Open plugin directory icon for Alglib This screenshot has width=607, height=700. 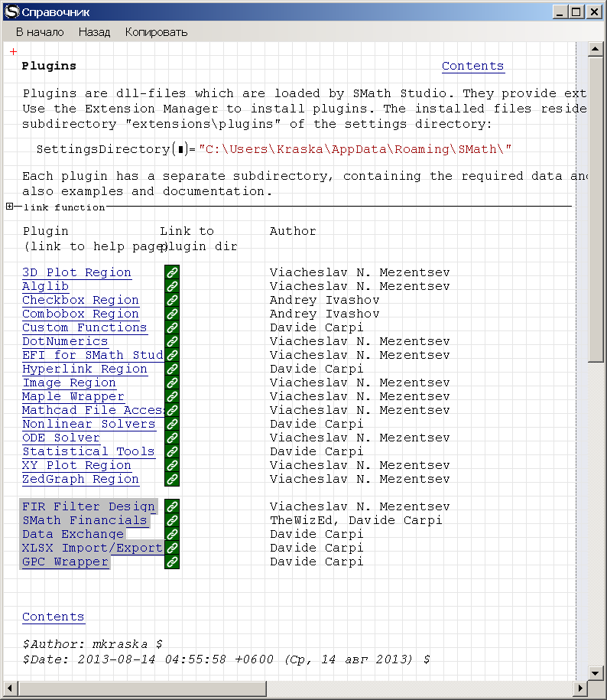click(172, 286)
